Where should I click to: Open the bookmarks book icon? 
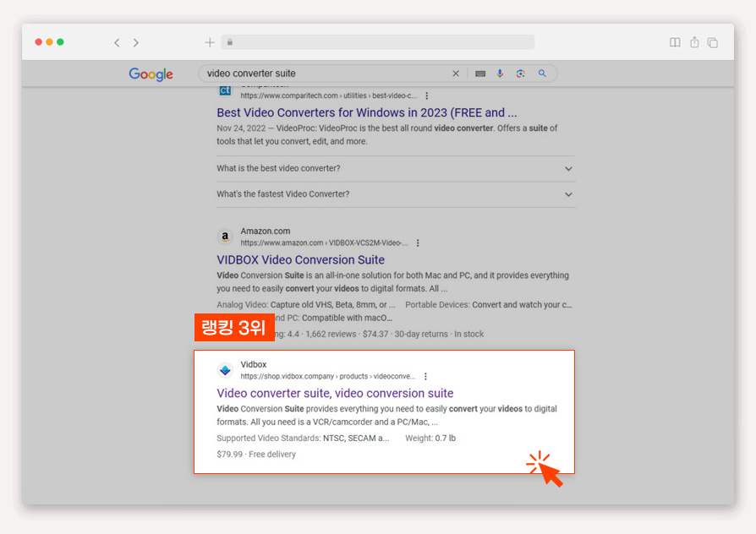pyautogui.click(x=675, y=42)
